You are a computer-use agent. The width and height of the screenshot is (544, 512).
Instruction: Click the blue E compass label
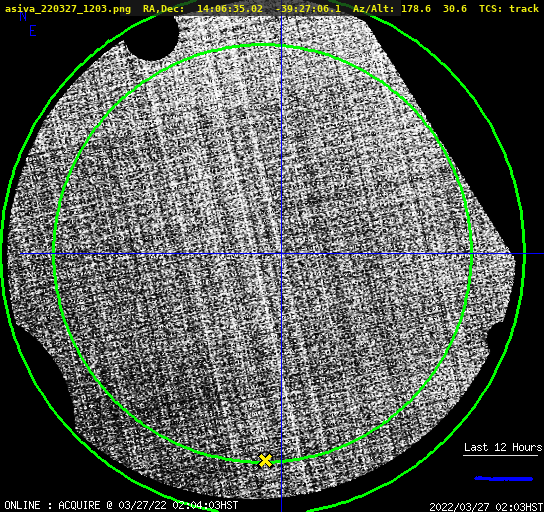[33, 31]
